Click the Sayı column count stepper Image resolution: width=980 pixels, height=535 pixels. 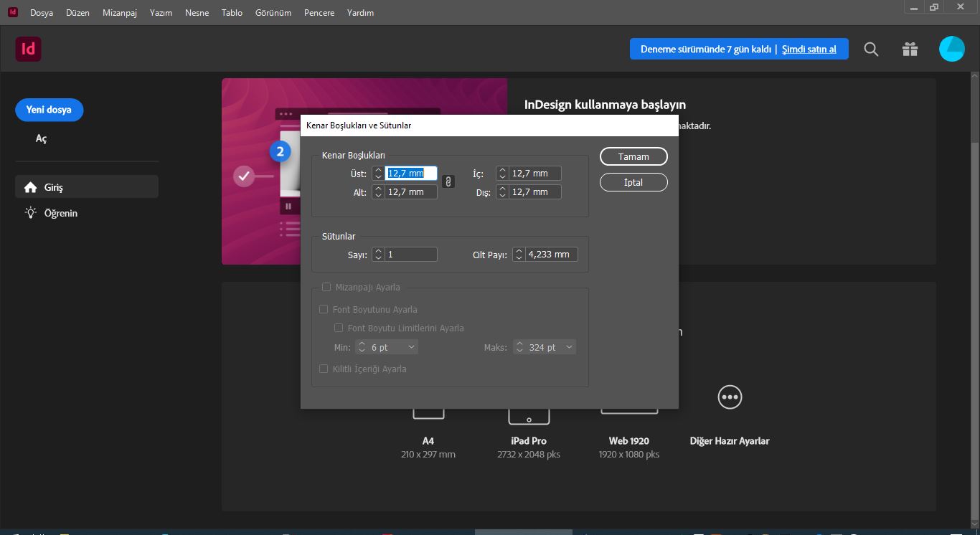tap(378, 255)
